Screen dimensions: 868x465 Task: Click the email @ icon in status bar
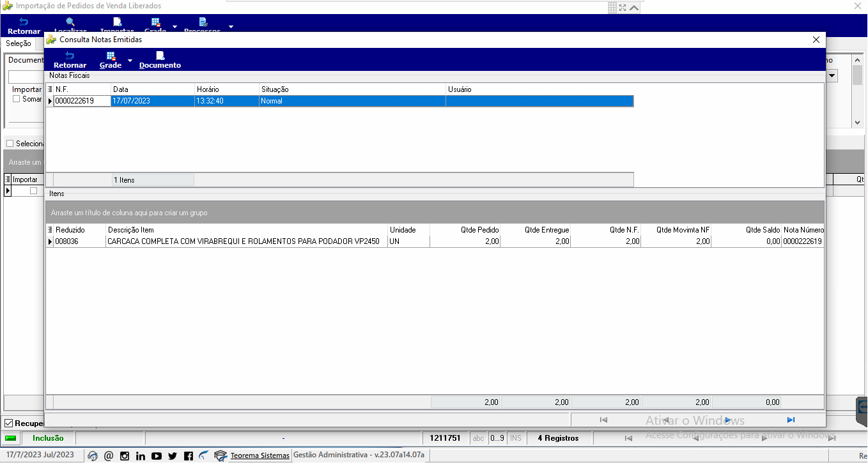click(109, 456)
